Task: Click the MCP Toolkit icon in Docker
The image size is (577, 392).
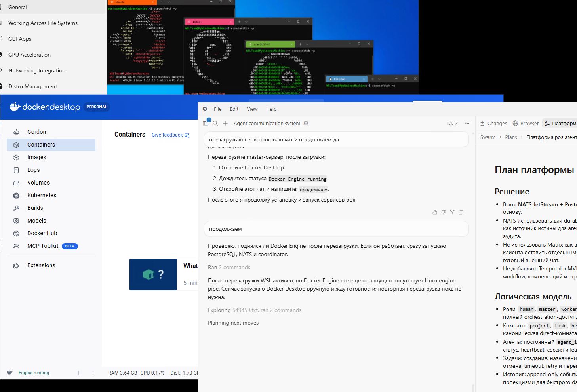Action: [16, 246]
